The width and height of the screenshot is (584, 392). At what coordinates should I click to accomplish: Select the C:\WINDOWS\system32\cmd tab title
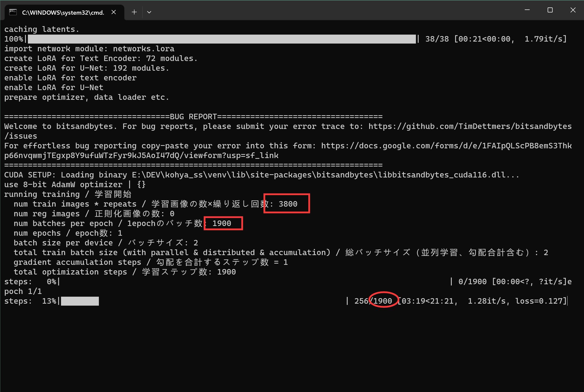pyautogui.click(x=63, y=12)
